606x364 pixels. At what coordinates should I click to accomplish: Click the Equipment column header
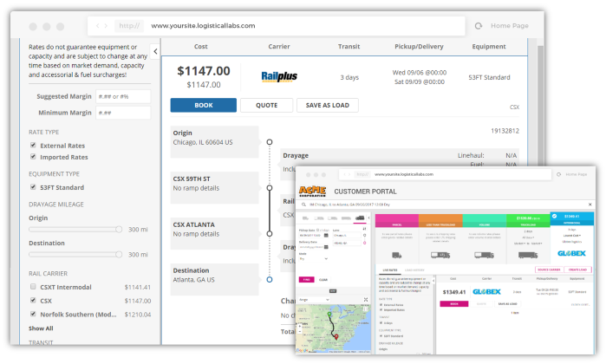click(488, 47)
